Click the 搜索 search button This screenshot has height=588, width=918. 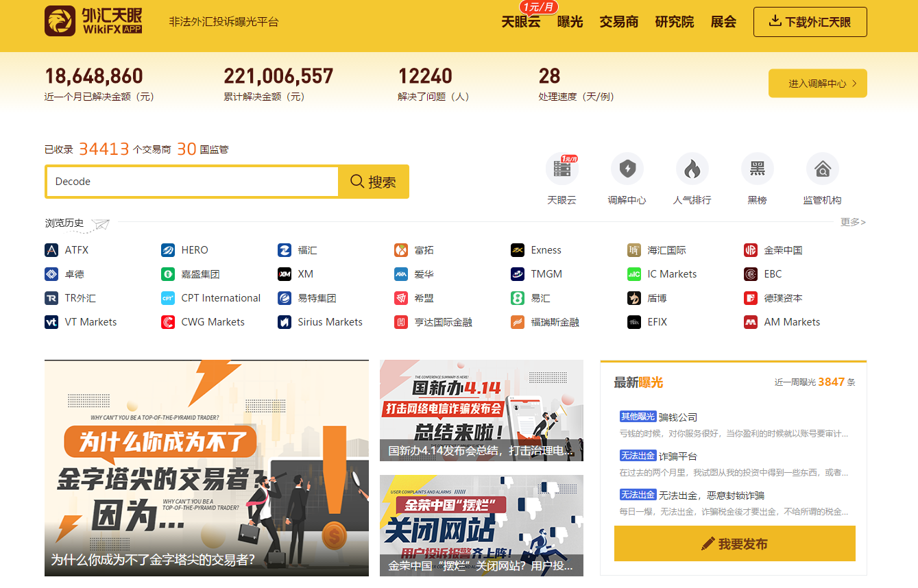tap(374, 182)
